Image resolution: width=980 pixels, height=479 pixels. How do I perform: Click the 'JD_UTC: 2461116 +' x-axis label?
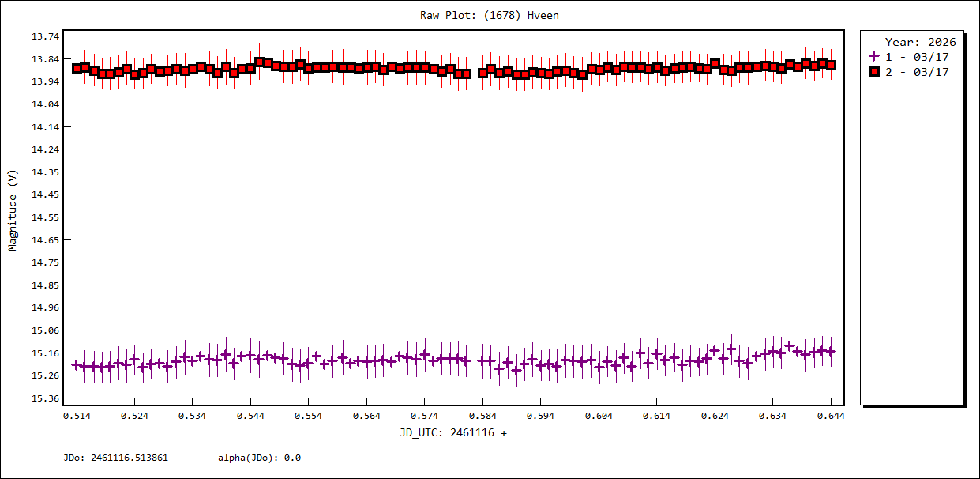click(453, 433)
